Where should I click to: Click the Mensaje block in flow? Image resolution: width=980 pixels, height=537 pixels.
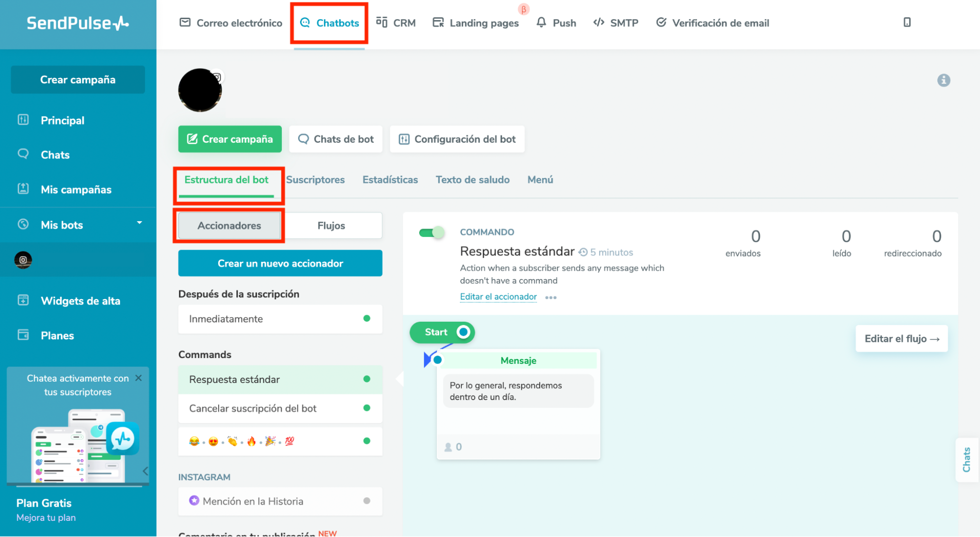coord(518,404)
